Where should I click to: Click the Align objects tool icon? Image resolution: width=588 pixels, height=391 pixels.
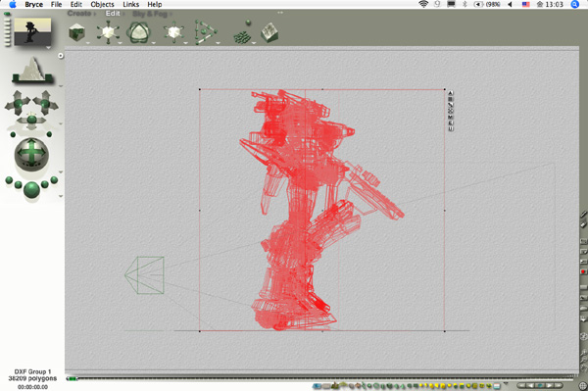point(205,32)
